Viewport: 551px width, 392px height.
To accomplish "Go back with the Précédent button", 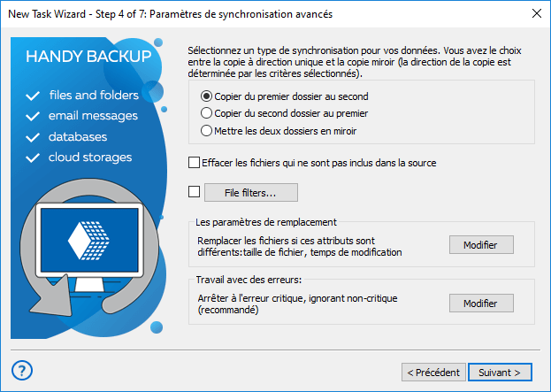I will [432, 372].
